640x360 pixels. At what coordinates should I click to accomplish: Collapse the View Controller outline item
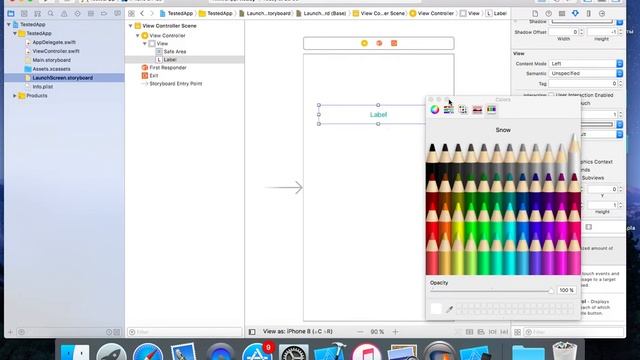[138, 36]
